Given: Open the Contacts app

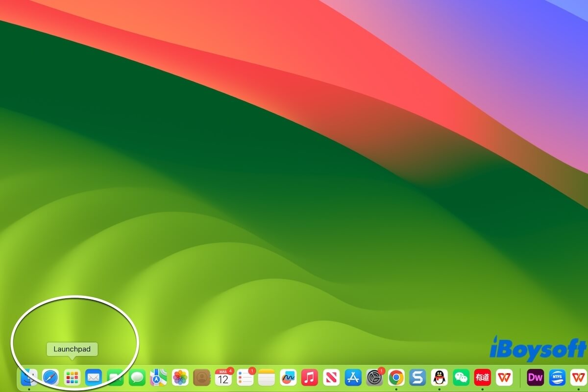Looking at the screenshot, I should click(x=201, y=377).
